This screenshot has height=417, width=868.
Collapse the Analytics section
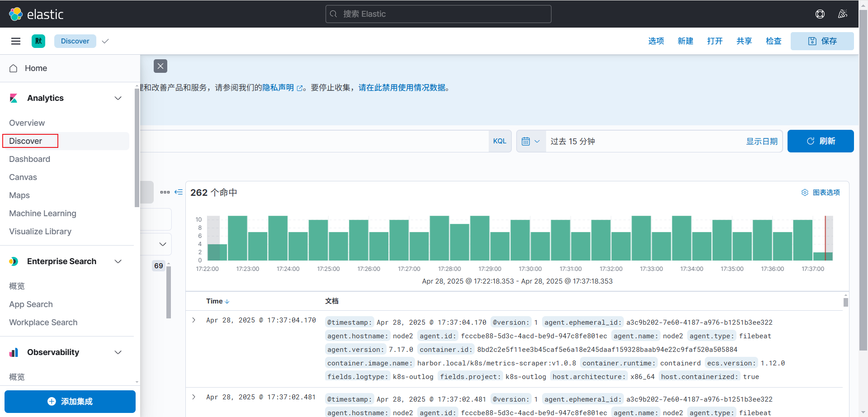118,98
